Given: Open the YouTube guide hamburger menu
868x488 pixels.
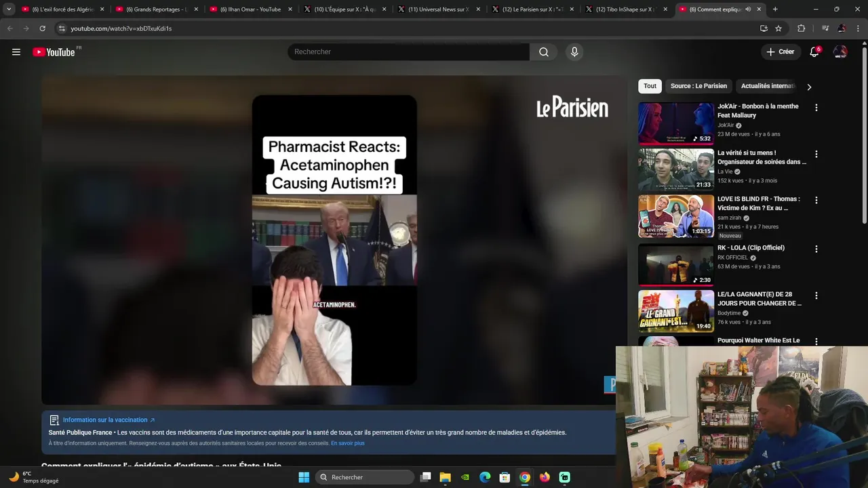Looking at the screenshot, I should 16,52.
